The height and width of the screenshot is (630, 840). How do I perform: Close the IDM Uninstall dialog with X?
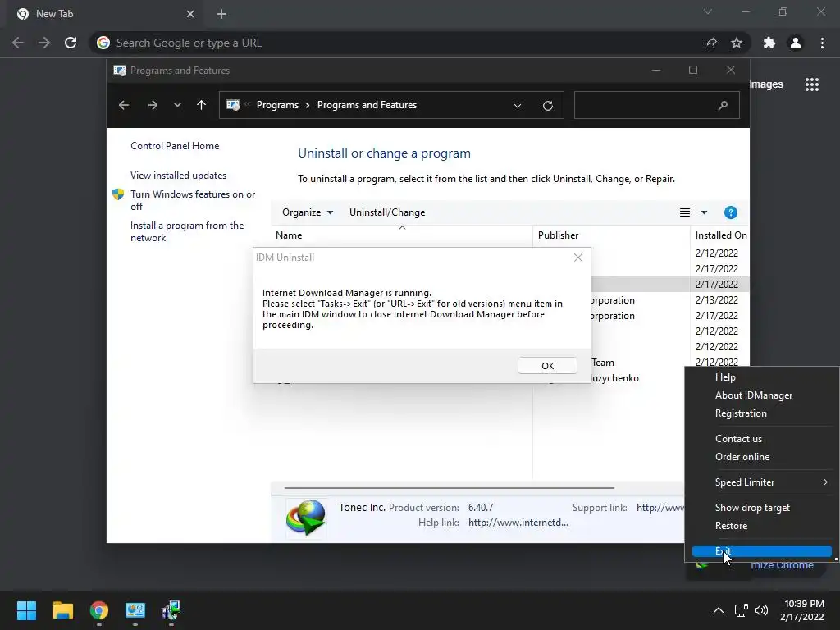click(578, 258)
